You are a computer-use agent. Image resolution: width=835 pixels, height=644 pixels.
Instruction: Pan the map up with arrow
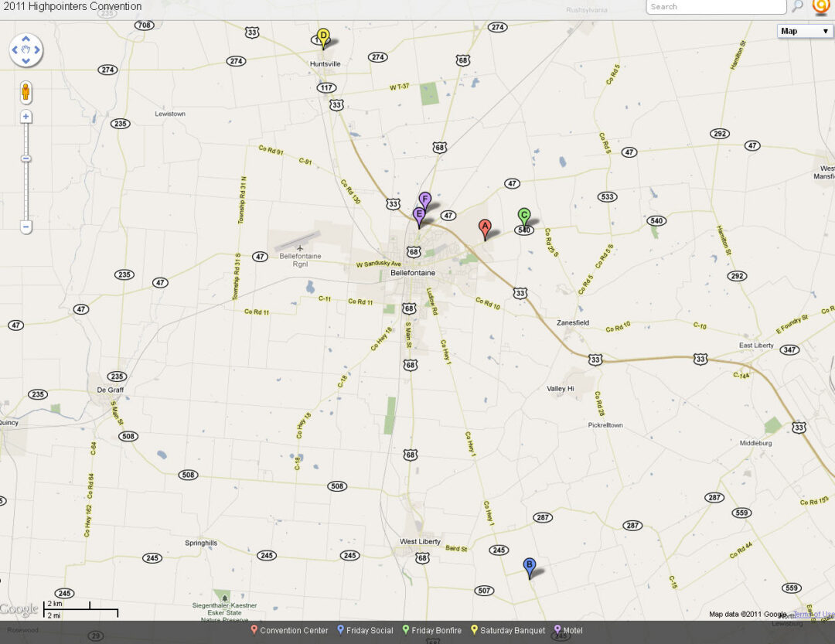26,39
